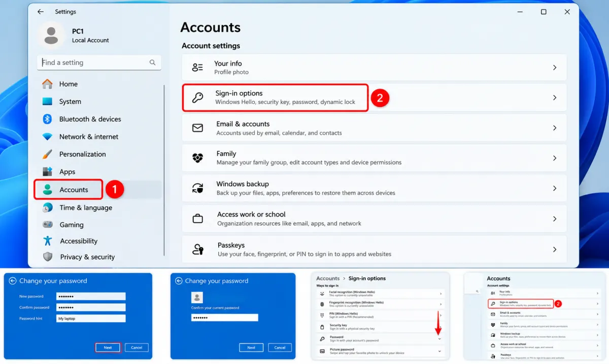Click the Fingerprint recognition icon
Image resolution: width=609 pixels, height=364 pixels.
coord(322,304)
